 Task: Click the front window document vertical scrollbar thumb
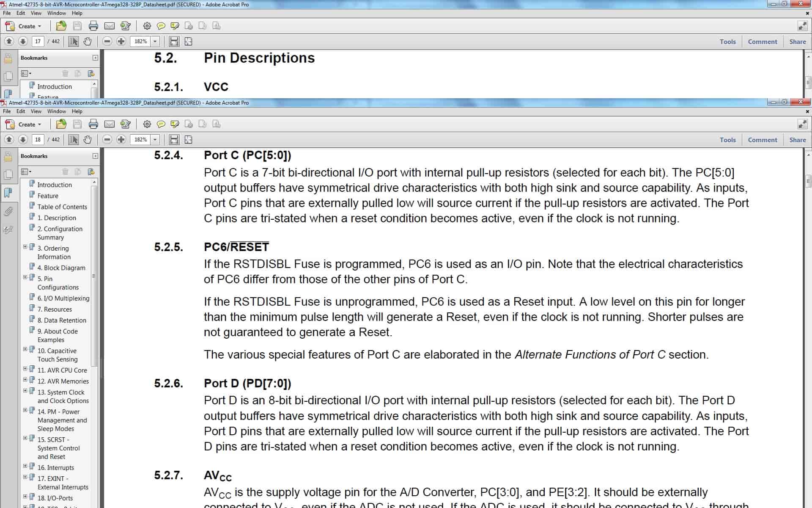[808, 181]
